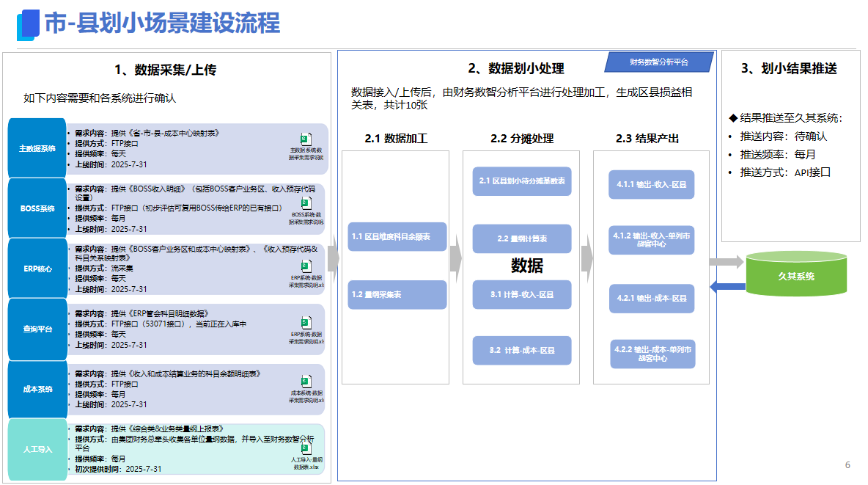Open the 主数据系统 data collection Excel attachment
Screen dimensions: 868x485
306,146
